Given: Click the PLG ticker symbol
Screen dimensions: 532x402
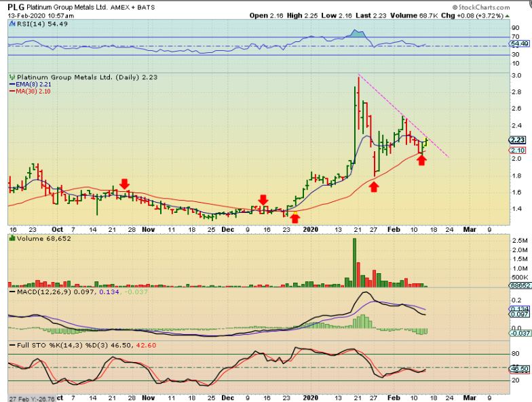Looking at the screenshot, I should pos(16,7).
